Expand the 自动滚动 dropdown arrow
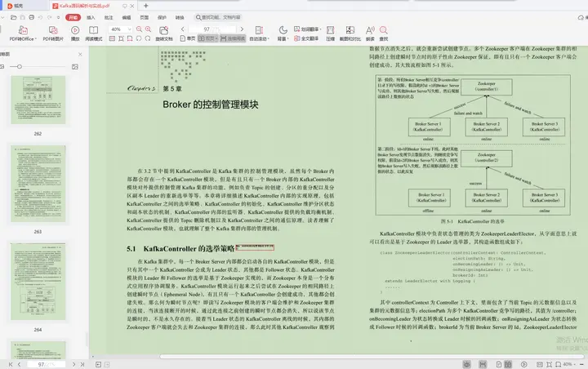 click(269, 38)
